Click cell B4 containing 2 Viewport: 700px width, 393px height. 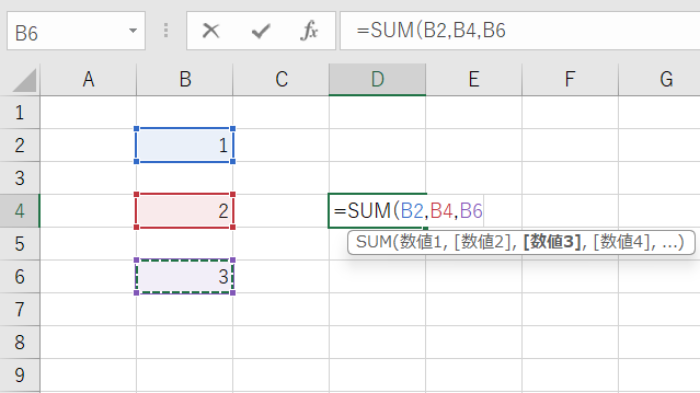185,211
